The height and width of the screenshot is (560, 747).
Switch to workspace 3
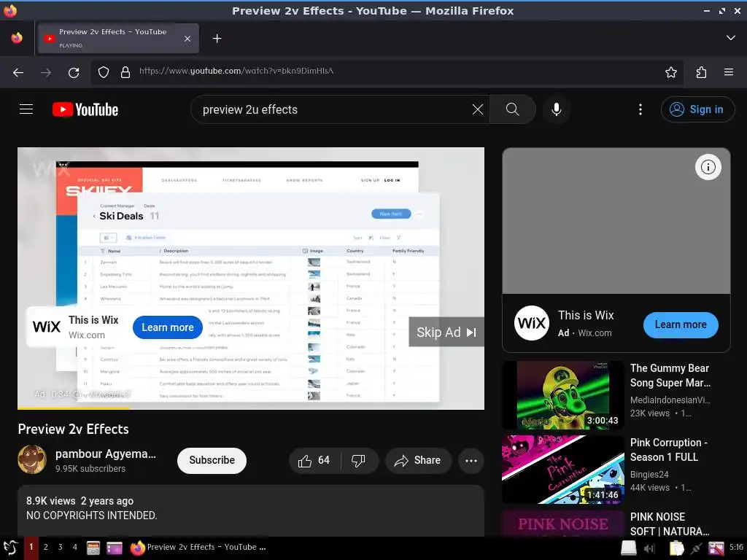pos(61,547)
